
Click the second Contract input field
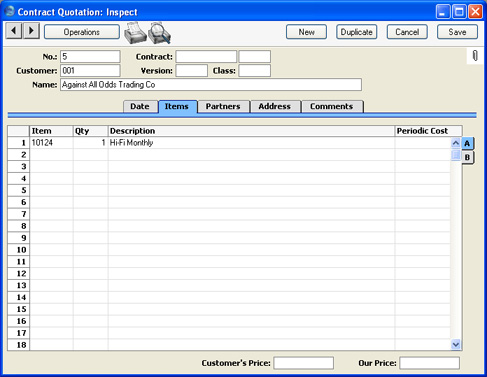(254, 57)
